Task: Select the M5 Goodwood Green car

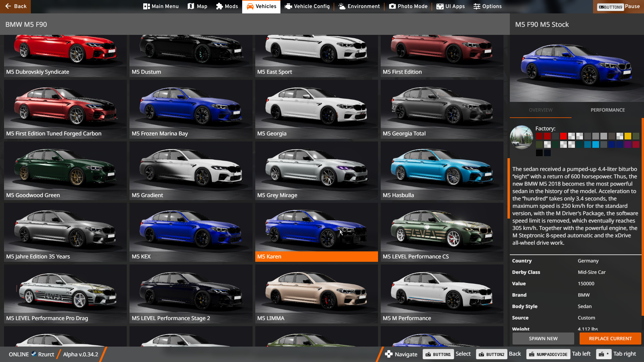Action: pyautogui.click(x=65, y=171)
